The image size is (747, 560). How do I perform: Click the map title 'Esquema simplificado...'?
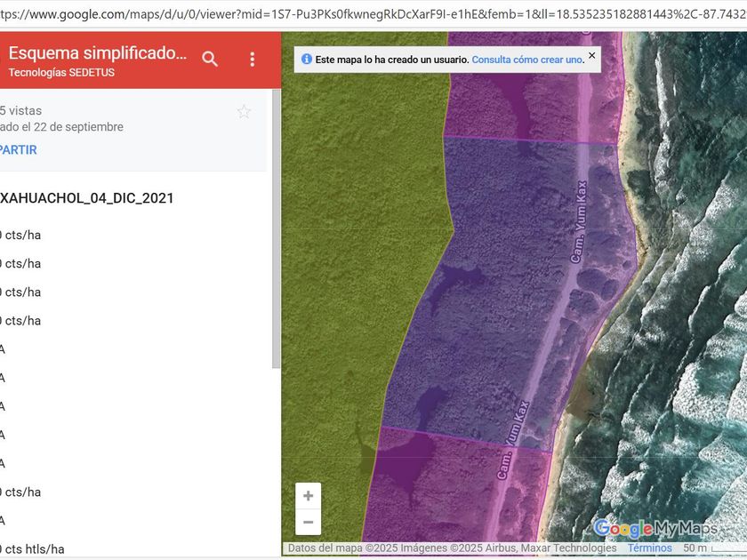(98, 53)
